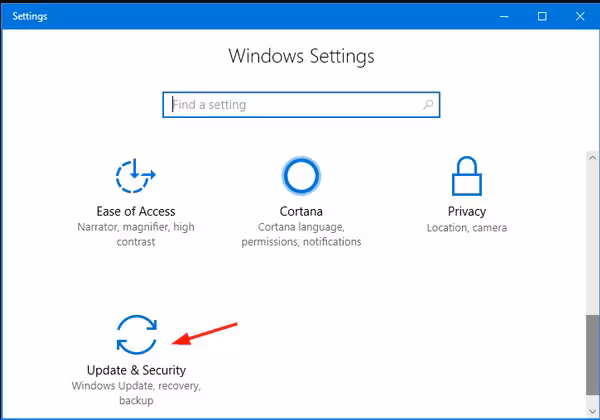Screen dimensions: 600x420
Task: Click "Windows Update, recovery, backup" description
Action: (136, 393)
